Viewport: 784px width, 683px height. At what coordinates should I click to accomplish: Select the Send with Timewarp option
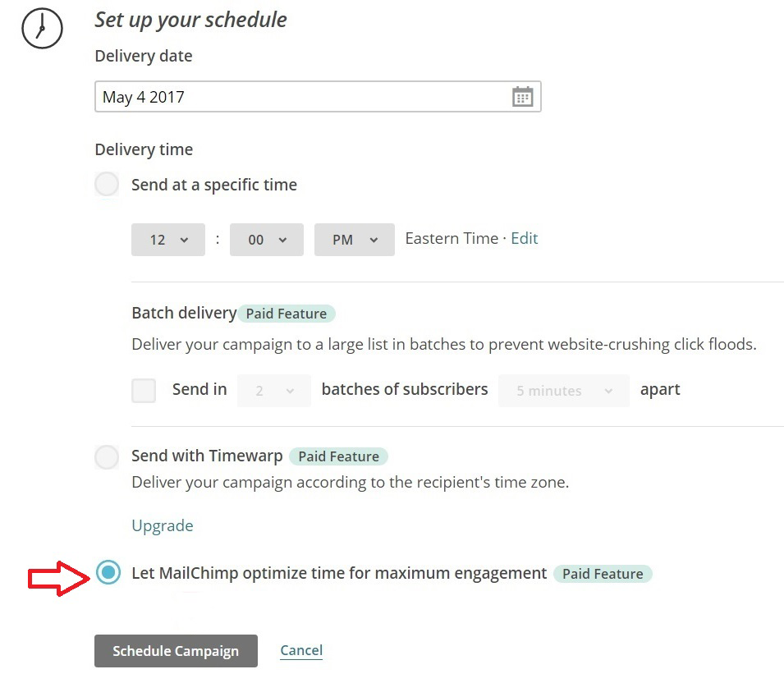click(x=107, y=456)
